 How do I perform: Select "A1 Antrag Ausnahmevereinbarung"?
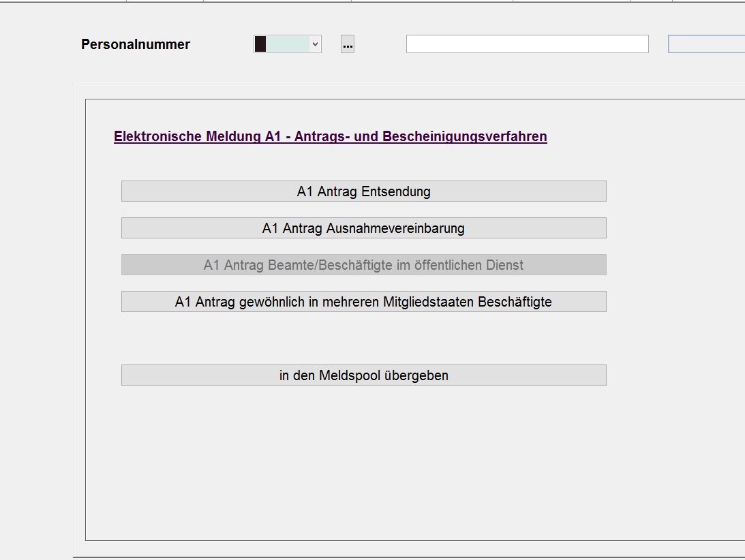364,228
